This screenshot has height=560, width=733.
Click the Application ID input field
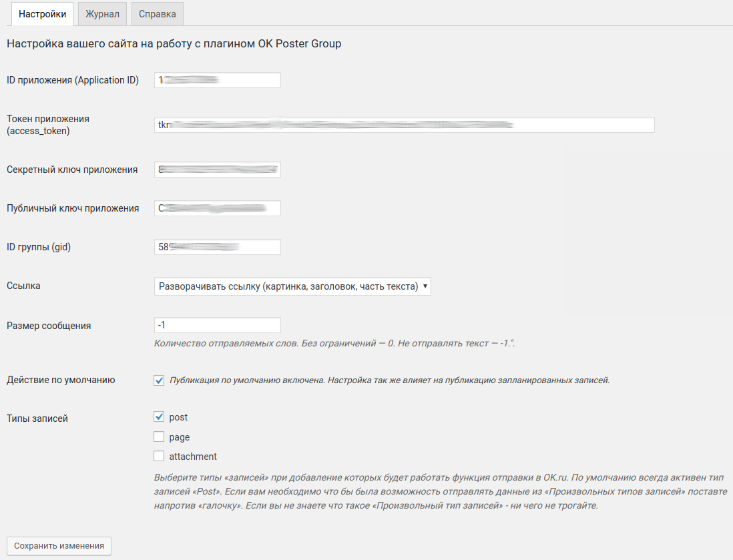[218, 80]
